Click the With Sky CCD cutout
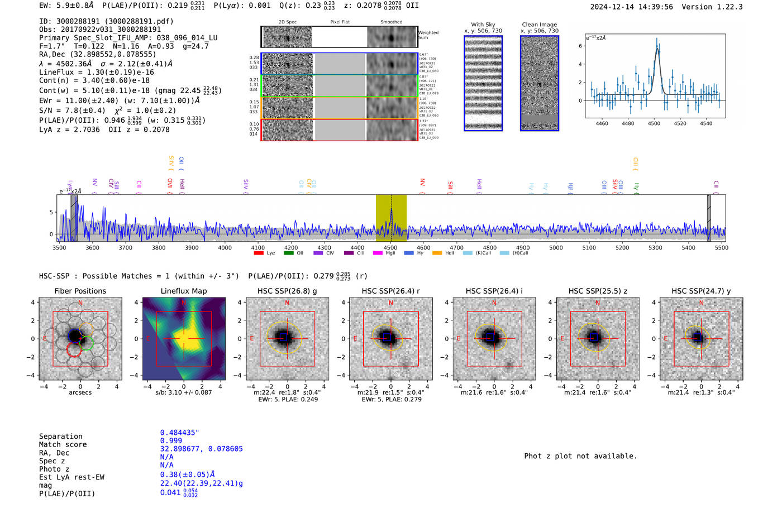782x532 pixels. coord(483,83)
